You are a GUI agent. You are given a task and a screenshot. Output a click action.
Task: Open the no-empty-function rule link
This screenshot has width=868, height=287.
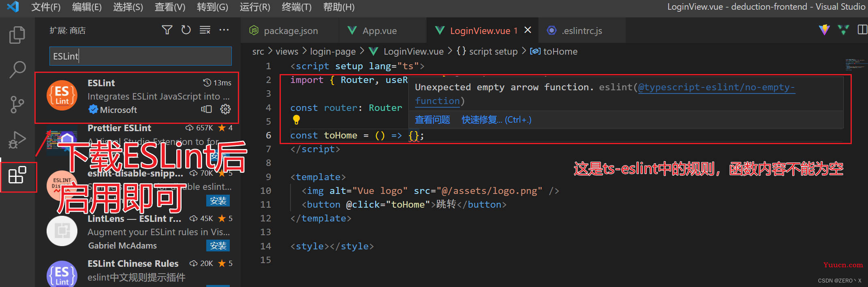pyautogui.click(x=716, y=87)
